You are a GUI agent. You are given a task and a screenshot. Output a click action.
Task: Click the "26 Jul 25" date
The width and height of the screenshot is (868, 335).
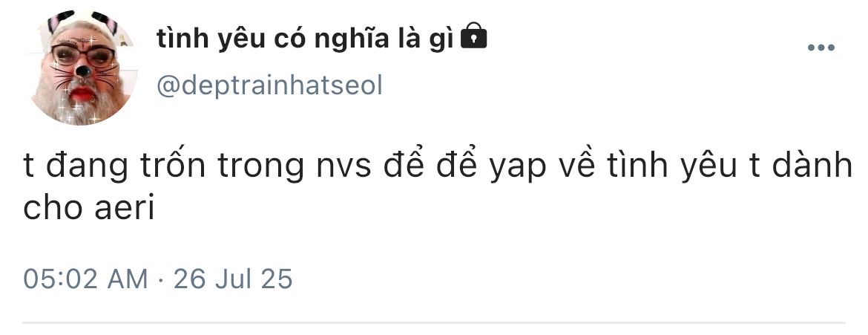[233, 279]
